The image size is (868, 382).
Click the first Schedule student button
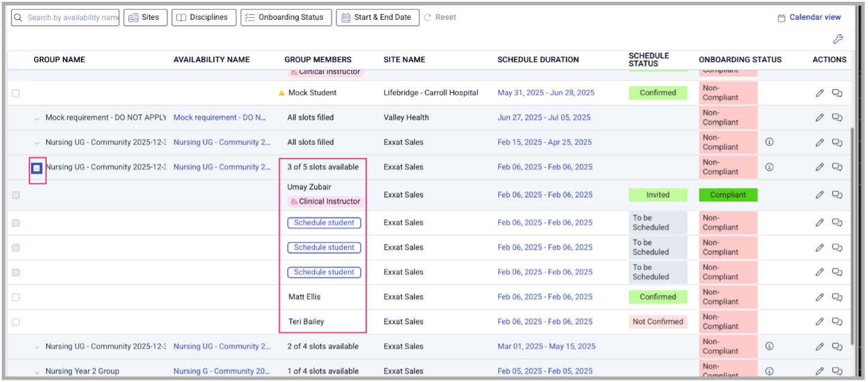coord(324,223)
